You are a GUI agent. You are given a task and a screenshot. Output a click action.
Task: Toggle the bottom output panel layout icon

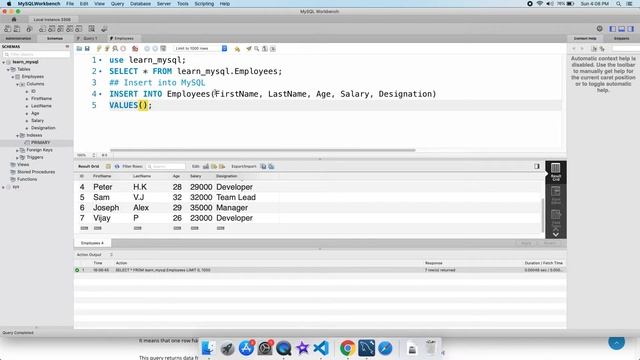pos(622,29)
